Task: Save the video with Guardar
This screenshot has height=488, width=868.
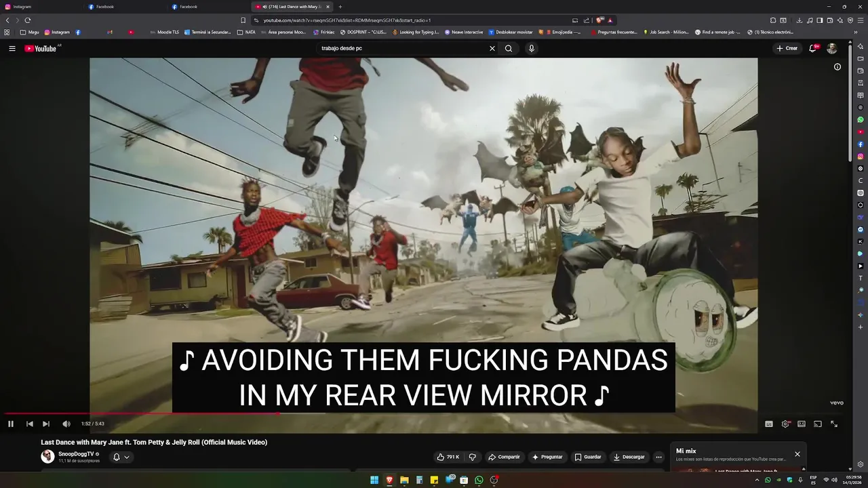Action: point(588,457)
